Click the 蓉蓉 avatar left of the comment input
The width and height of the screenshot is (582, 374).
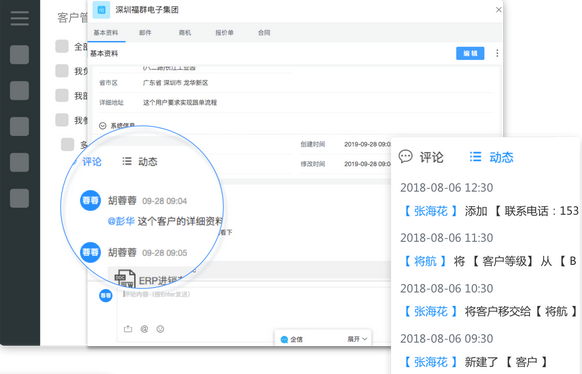(106, 295)
